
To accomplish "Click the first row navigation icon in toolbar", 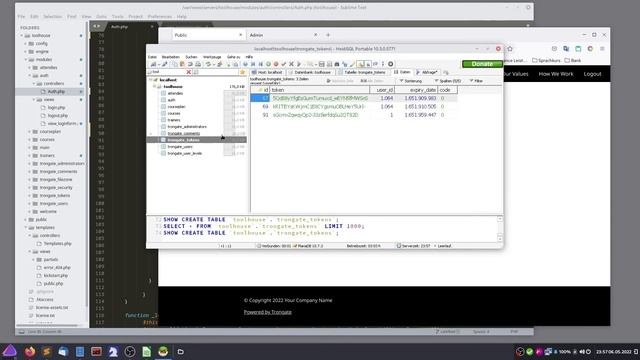I will [x=253, y=64].
